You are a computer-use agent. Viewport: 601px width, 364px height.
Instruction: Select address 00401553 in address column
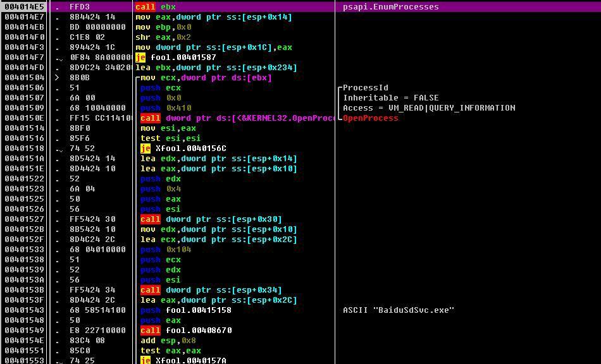tap(25, 361)
